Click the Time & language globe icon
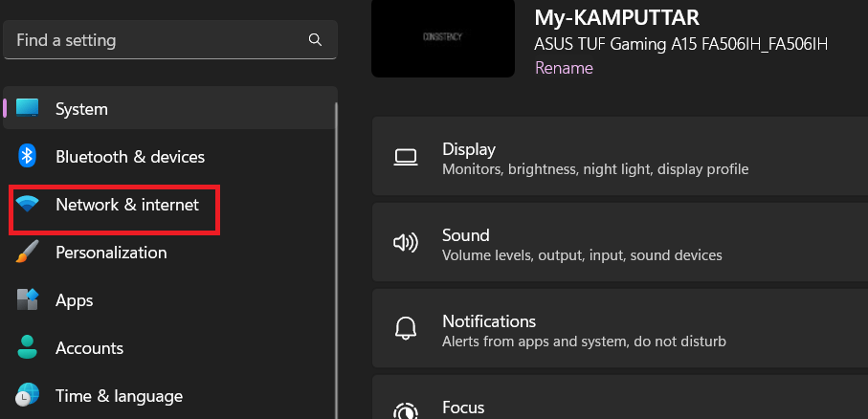 [28, 395]
